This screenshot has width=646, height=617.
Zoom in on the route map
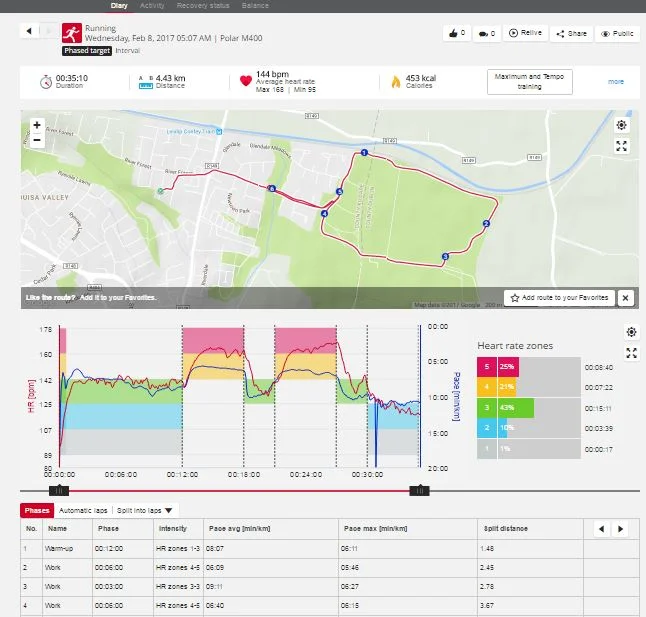[x=36, y=126]
